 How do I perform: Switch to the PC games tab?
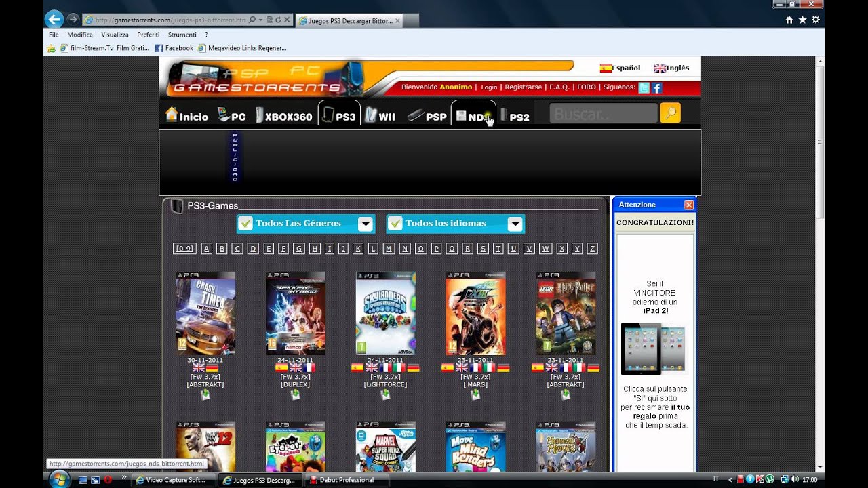tap(231, 116)
